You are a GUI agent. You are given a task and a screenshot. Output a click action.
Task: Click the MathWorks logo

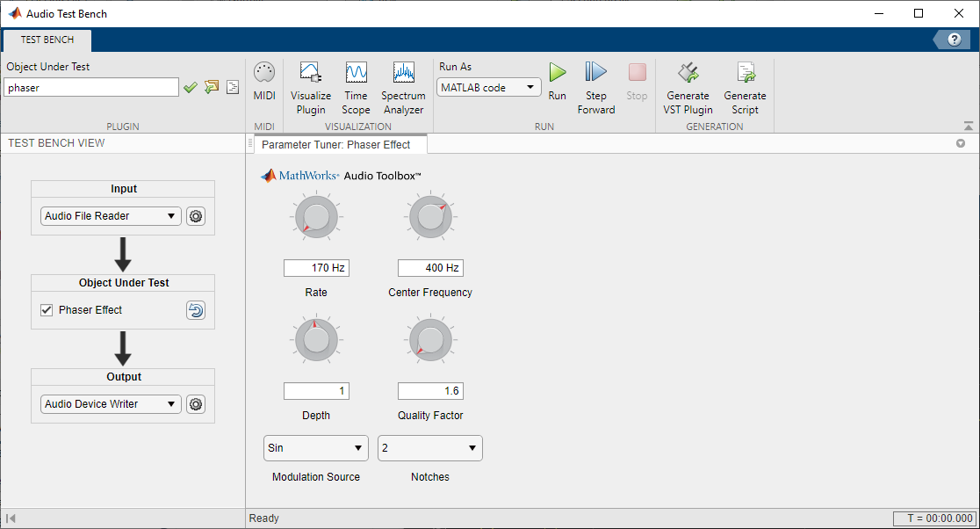click(x=299, y=176)
